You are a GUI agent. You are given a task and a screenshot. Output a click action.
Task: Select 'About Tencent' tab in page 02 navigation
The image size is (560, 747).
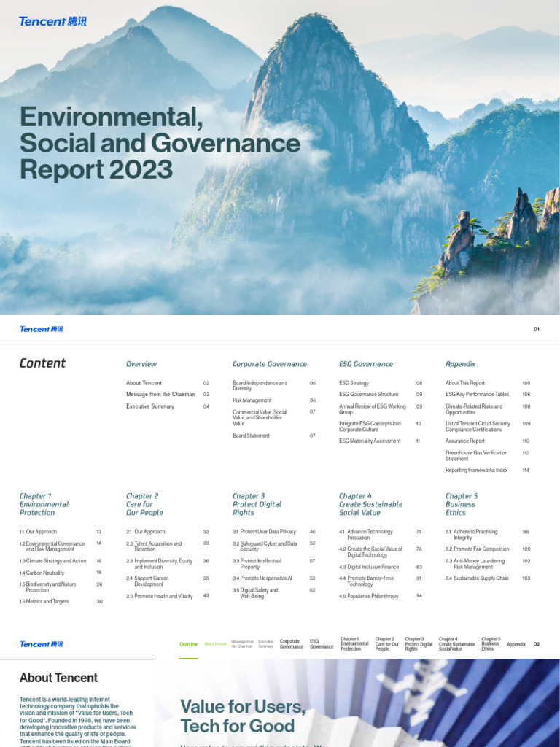(216, 644)
